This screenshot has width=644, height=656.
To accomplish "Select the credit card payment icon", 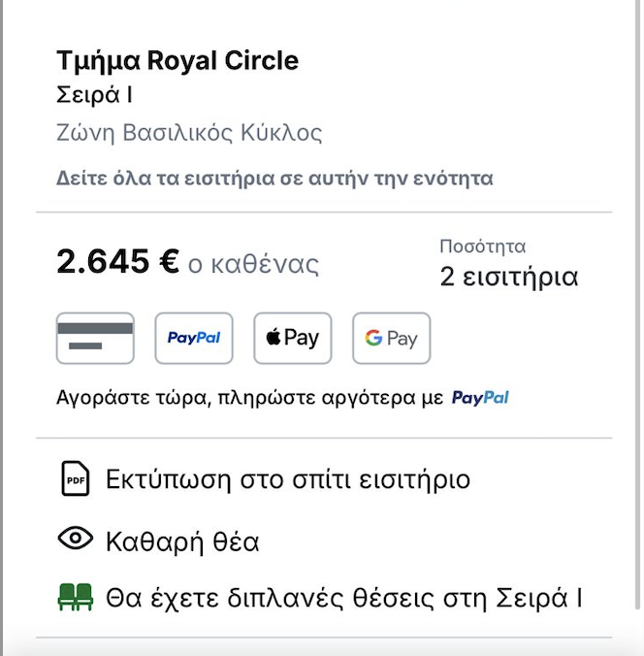I will [x=95, y=338].
